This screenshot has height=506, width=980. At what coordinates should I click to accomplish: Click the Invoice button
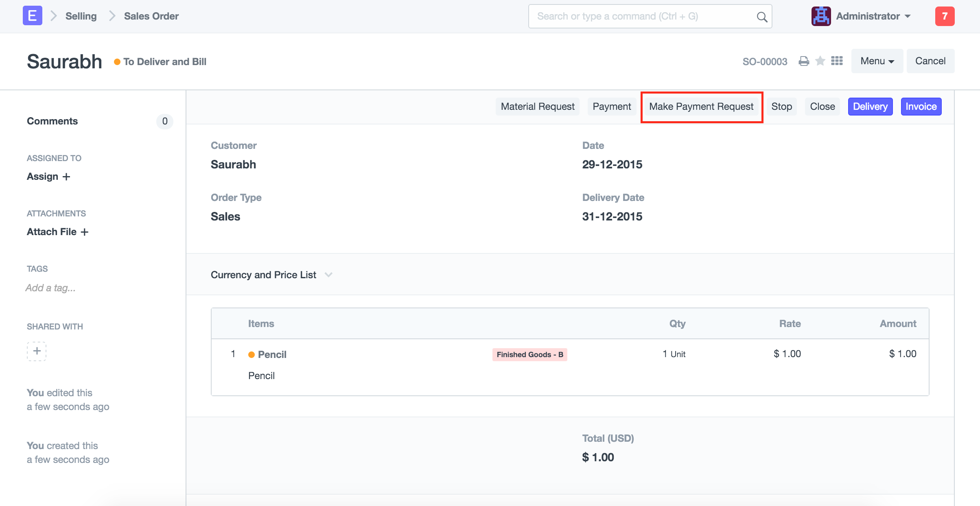click(x=921, y=107)
